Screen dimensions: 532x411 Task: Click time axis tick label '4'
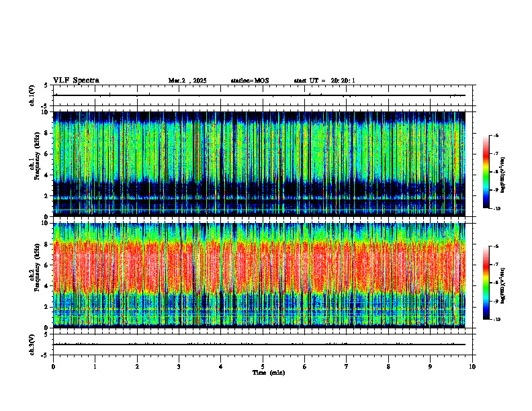click(221, 367)
